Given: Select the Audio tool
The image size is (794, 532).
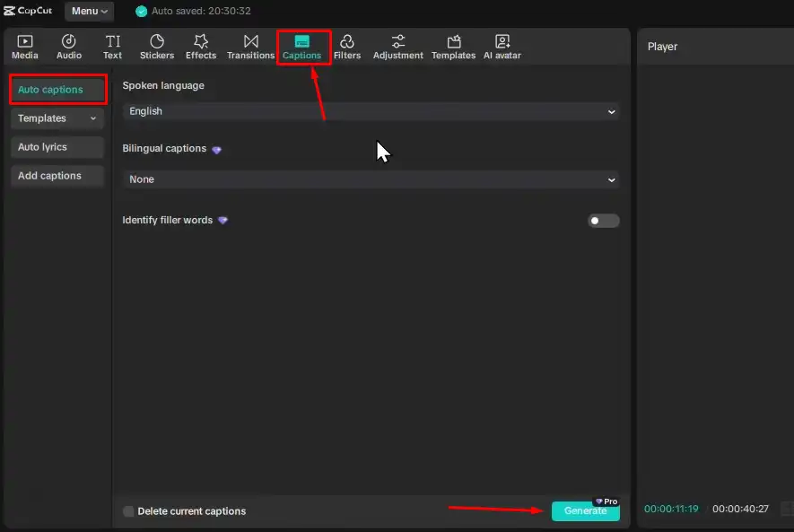Looking at the screenshot, I should [68, 46].
